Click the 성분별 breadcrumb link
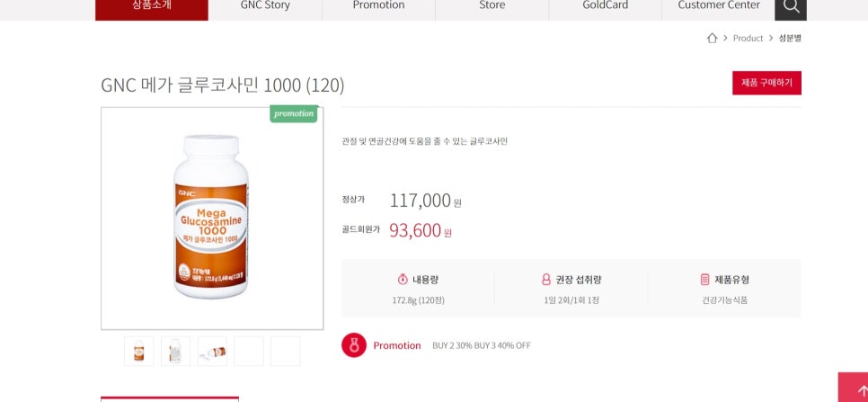 pos(790,38)
